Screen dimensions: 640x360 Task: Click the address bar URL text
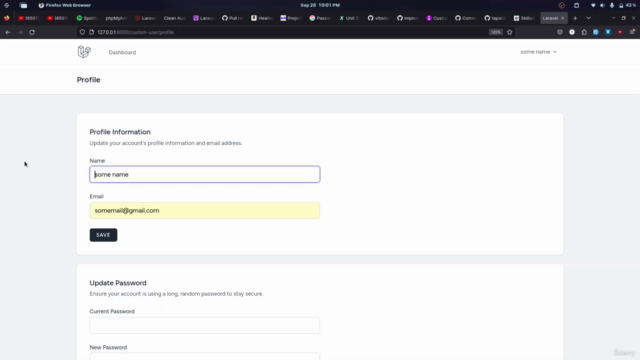tap(136, 32)
